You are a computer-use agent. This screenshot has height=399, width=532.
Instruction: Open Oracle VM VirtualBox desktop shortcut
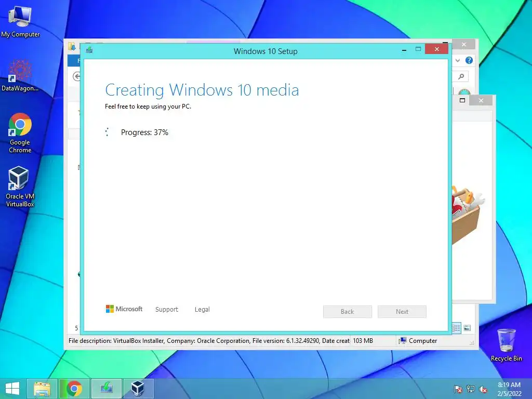pyautogui.click(x=20, y=187)
